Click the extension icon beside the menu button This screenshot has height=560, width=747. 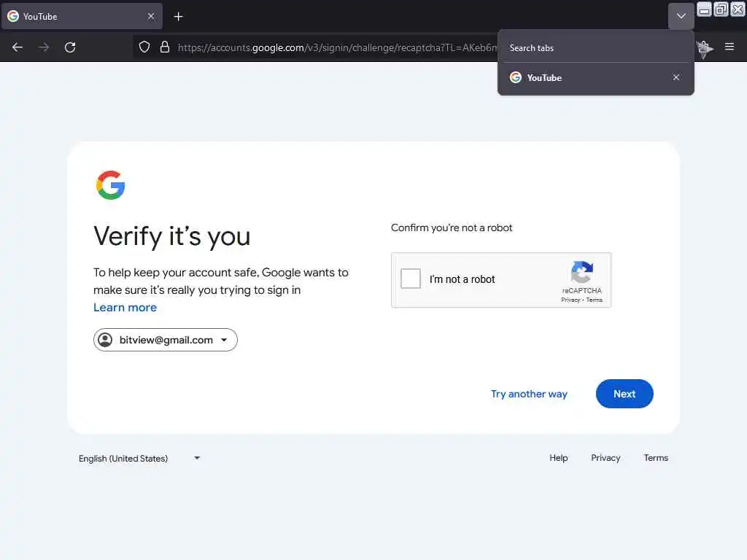(705, 49)
